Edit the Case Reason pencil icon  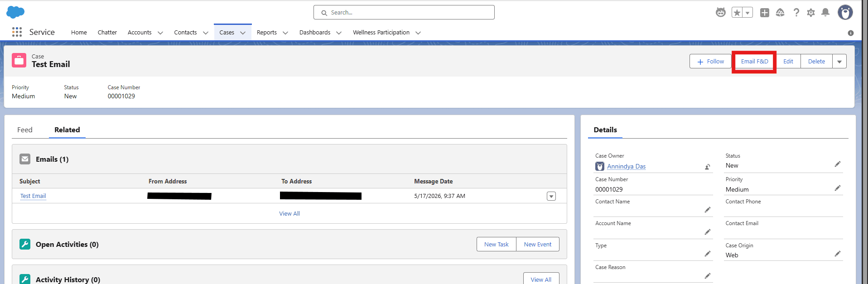[x=708, y=276]
